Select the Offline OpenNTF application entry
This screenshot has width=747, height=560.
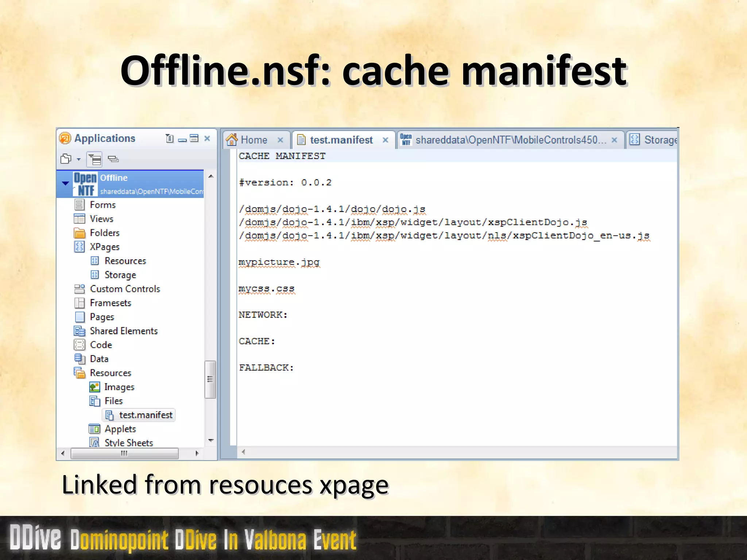click(130, 184)
